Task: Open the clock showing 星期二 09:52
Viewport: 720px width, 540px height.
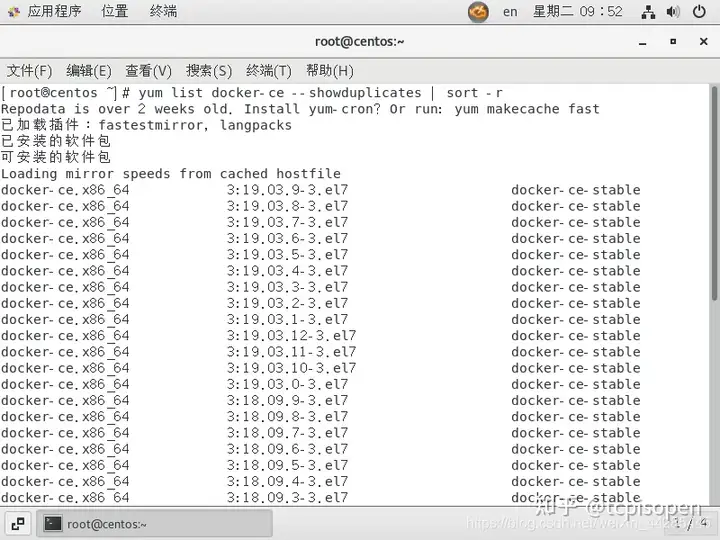Action: coord(578,11)
